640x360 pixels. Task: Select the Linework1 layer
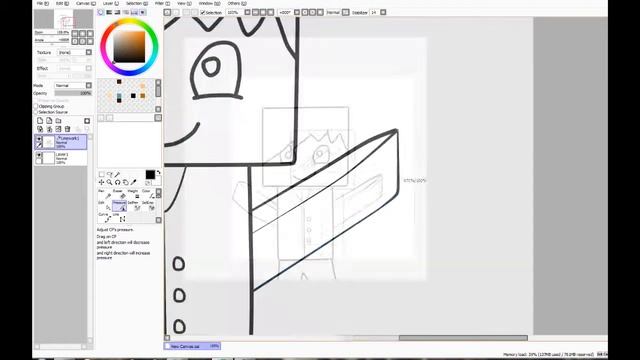click(x=61, y=142)
